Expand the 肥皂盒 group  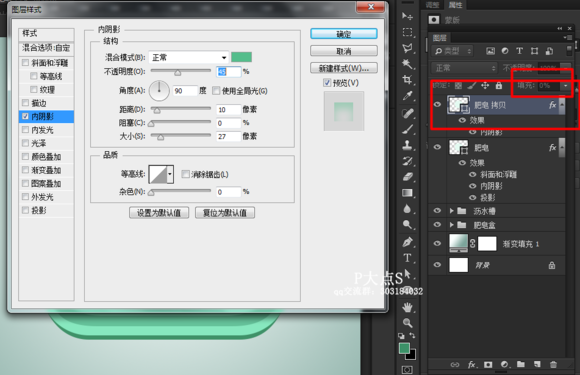point(452,224)
